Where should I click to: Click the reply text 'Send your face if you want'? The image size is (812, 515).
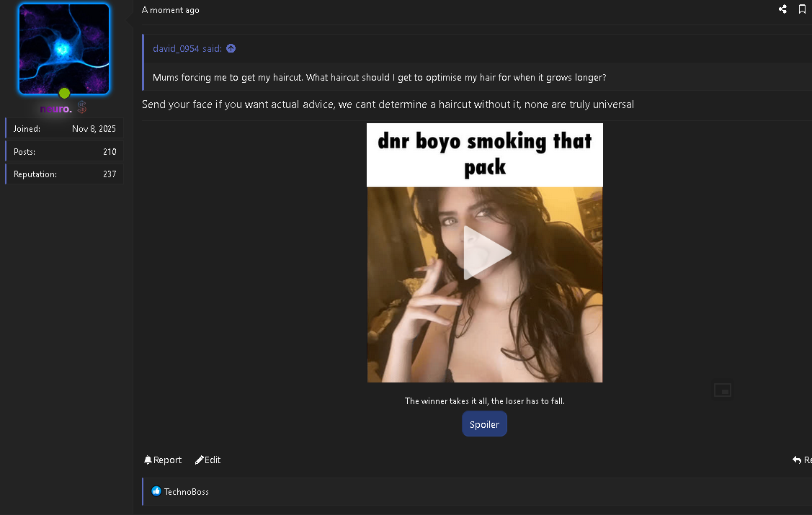coord(388,104)
